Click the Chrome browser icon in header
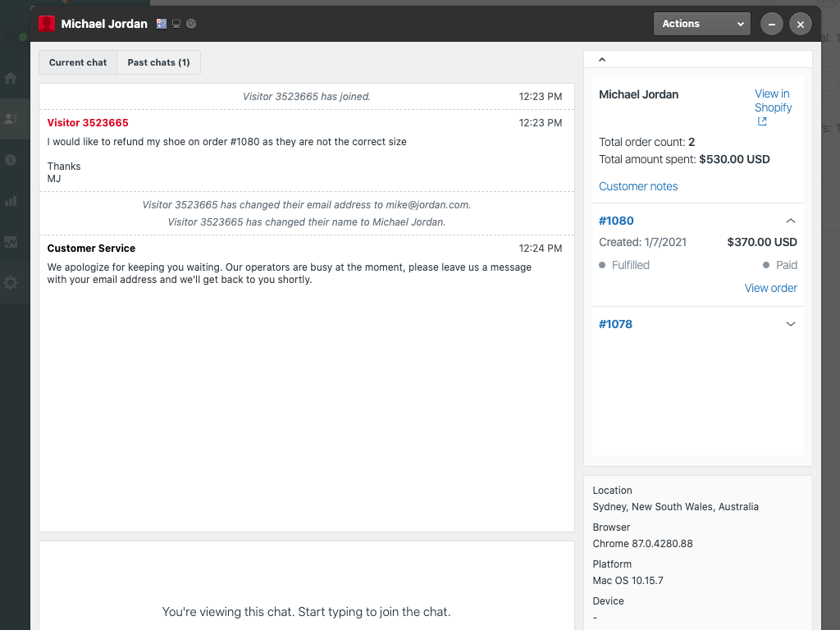The image size is (840, 630). (191, 24)
